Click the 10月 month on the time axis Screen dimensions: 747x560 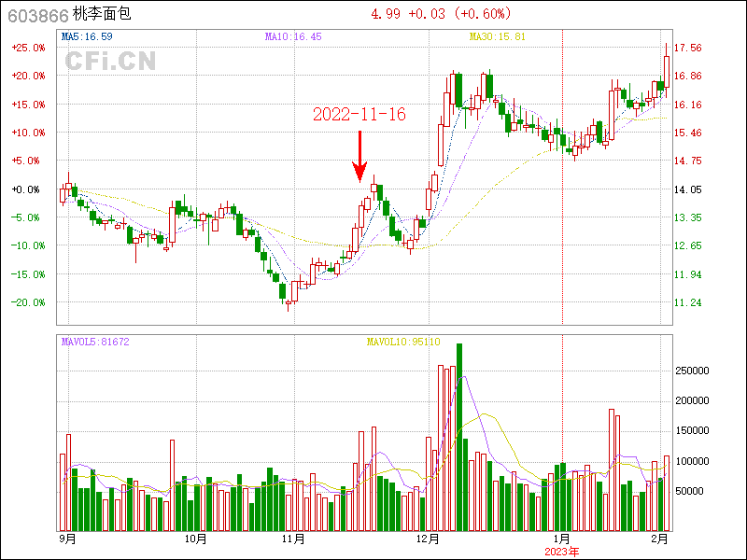tap(194, 539)
